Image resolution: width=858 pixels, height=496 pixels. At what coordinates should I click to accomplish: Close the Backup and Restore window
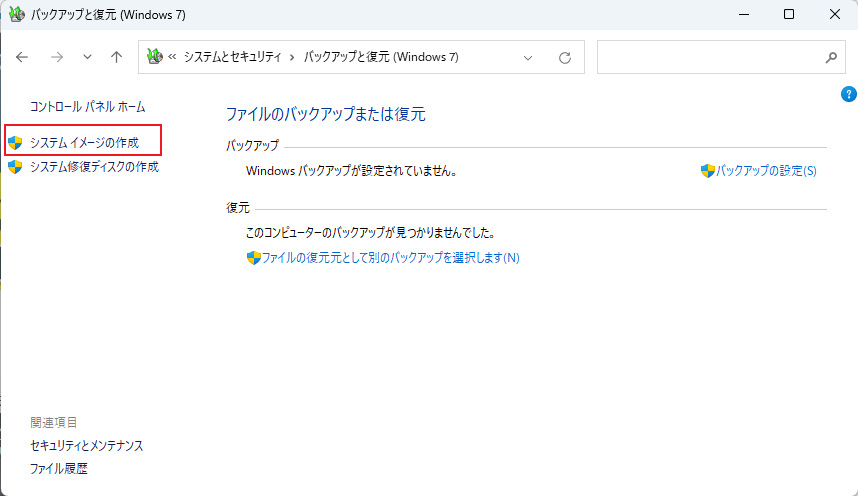click(834, 14)
